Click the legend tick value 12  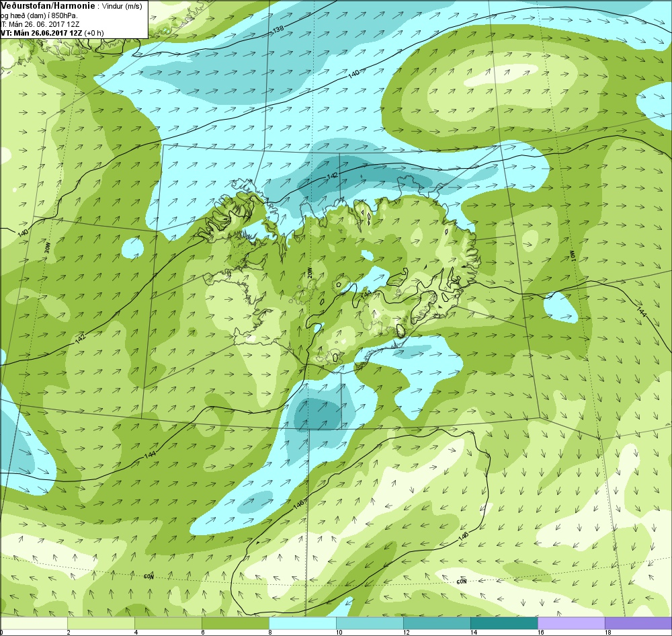pyautogui.click(x=407, y=632)
